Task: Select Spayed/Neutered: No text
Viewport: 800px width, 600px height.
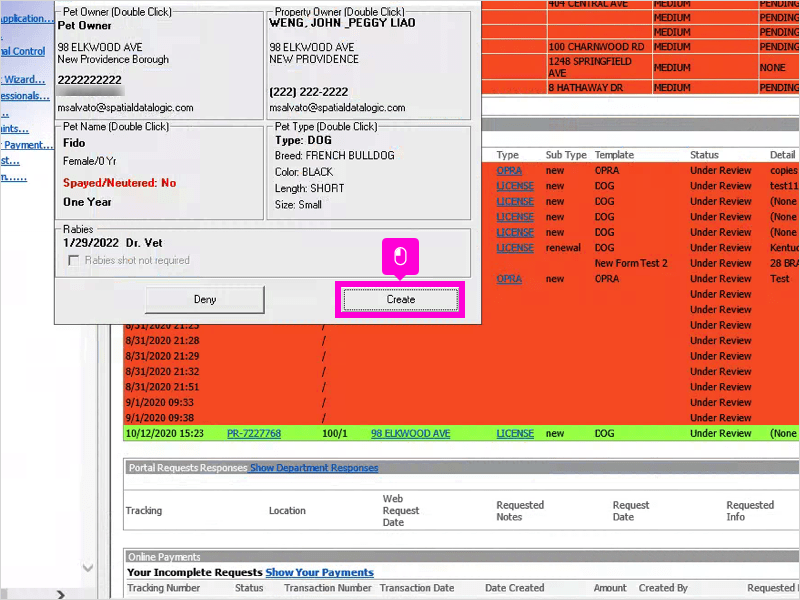Action: click(x=119, y=183)
